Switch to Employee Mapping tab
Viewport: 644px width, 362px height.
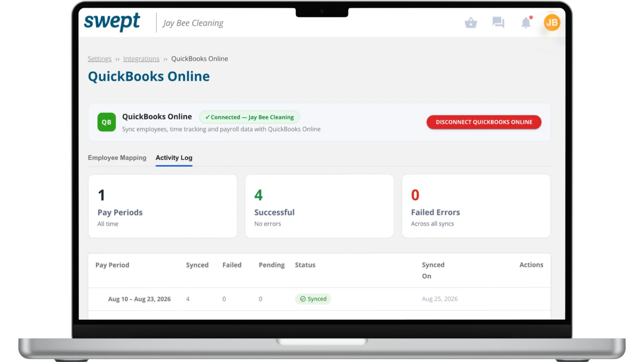pyautogui.click(x=117, y=158)
